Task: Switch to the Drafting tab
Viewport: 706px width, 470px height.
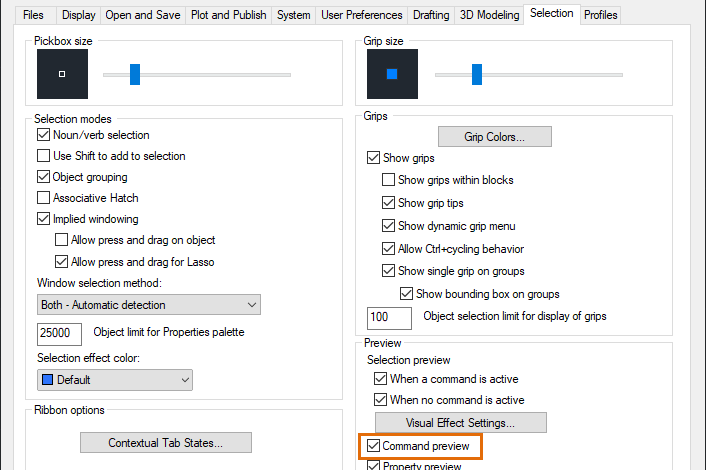Action: 432,15
